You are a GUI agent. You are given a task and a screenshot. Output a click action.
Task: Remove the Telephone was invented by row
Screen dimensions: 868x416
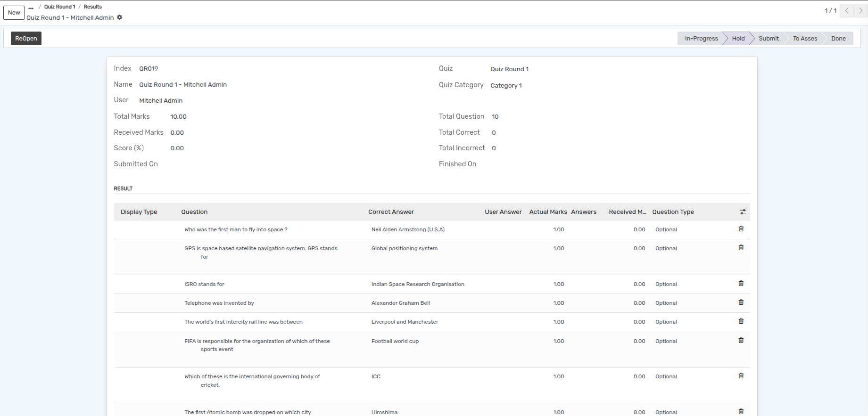tap(741, 302)
